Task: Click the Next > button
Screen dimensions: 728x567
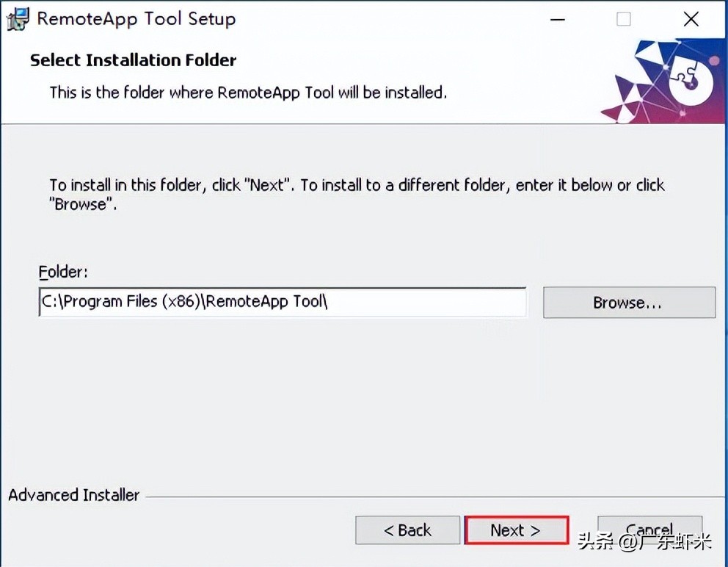Action: tap(517, 530)
